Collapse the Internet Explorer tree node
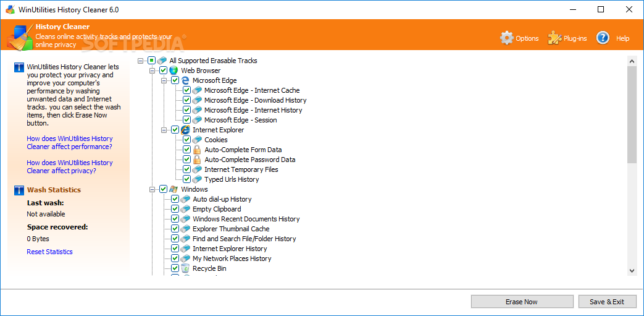 (164, 130)
